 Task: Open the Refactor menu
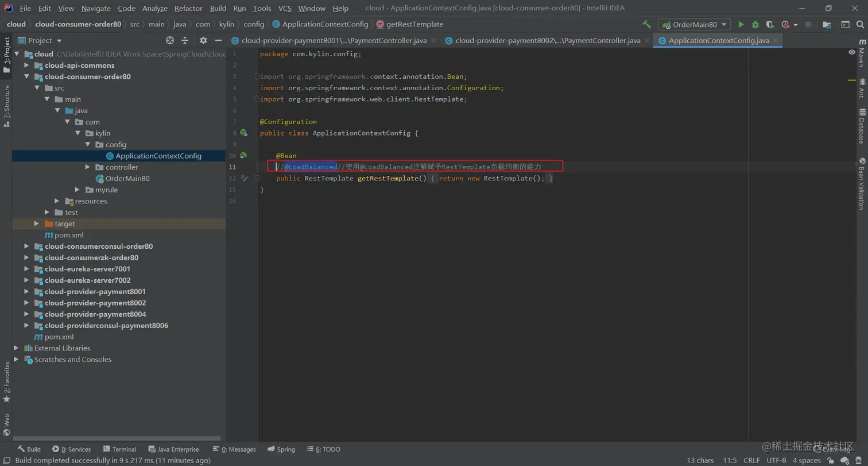click(x=188, y=8)
